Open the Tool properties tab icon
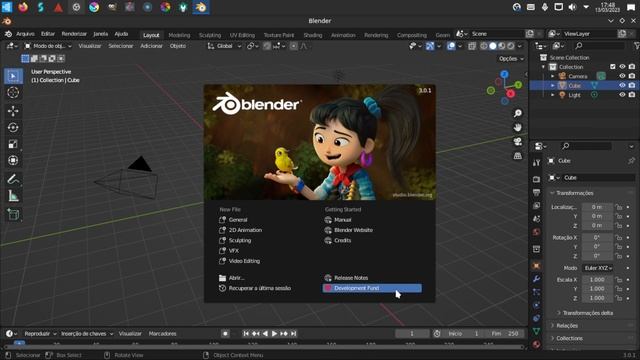Screen dimensions: 640x360 pyautogui.click(x=536, y=162)
